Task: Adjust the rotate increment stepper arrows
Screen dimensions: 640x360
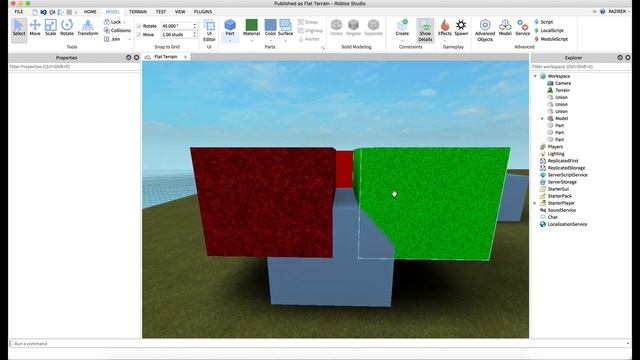Action: (x=195, y=26)
